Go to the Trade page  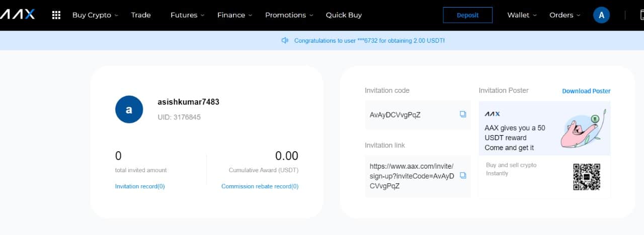141,15
